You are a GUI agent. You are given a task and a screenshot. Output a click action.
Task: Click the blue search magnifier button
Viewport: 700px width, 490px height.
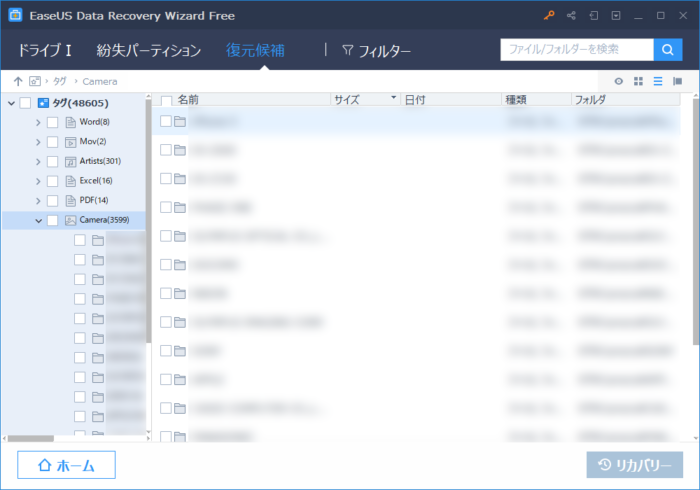tap(667, 50)
